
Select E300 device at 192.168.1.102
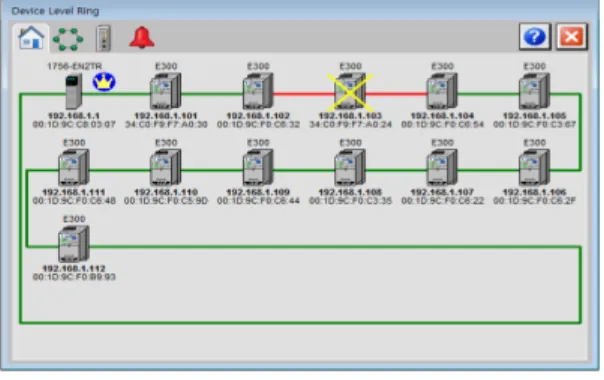pyautogui.click(x=258, y=91)
